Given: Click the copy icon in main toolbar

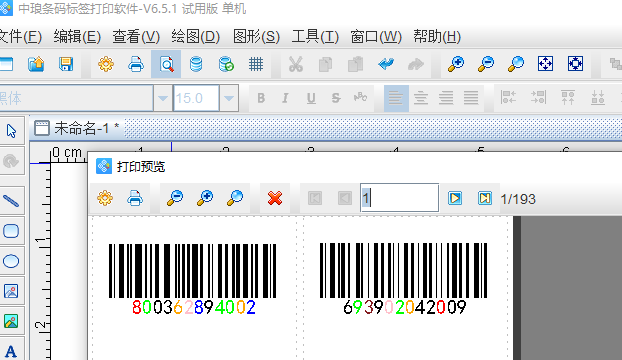Looking at the screenshot, I should (x=325, y=64).
